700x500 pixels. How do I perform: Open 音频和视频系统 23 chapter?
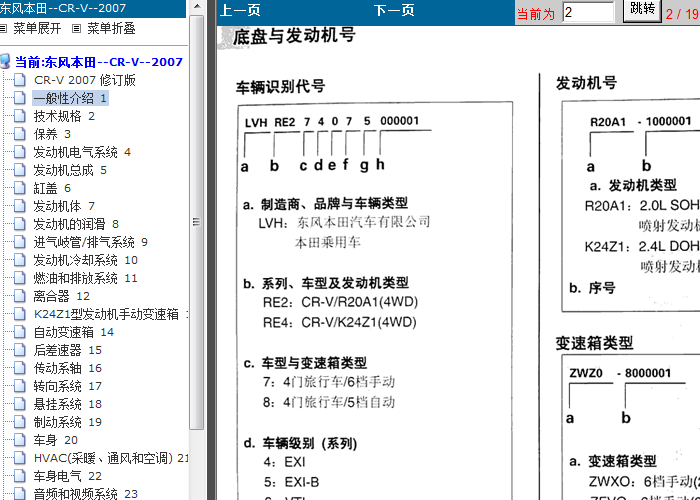86,494
